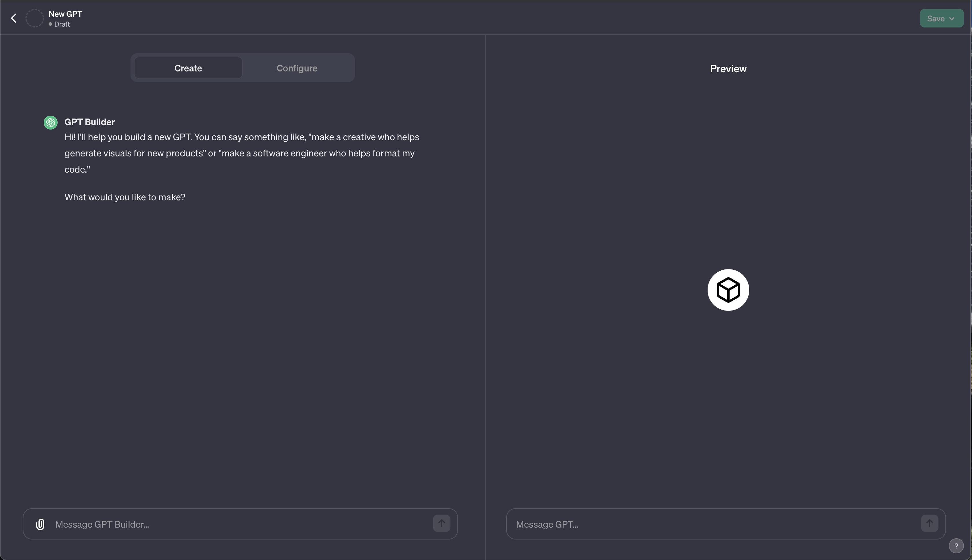
Task: Click the send arrow in Preview message box
Action: pos(930,523)
